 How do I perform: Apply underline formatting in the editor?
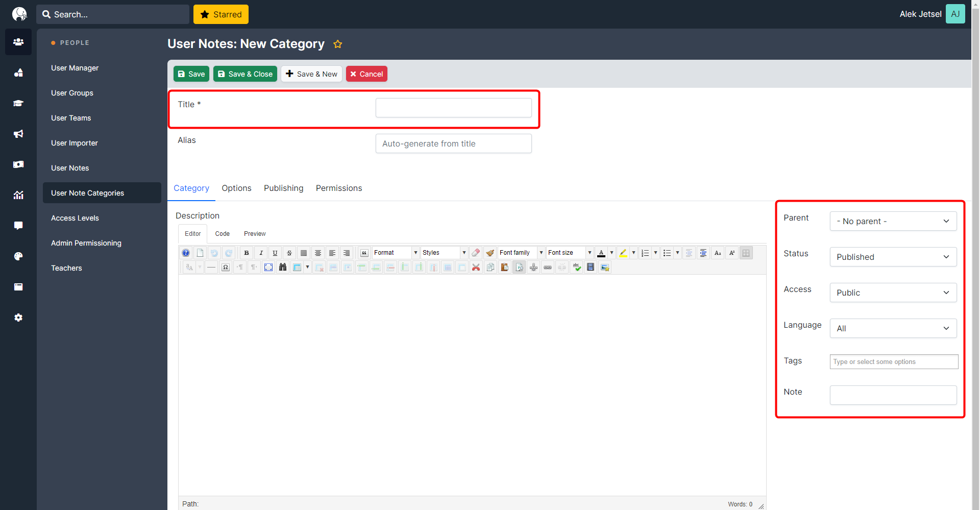click(x=275, y=253)
